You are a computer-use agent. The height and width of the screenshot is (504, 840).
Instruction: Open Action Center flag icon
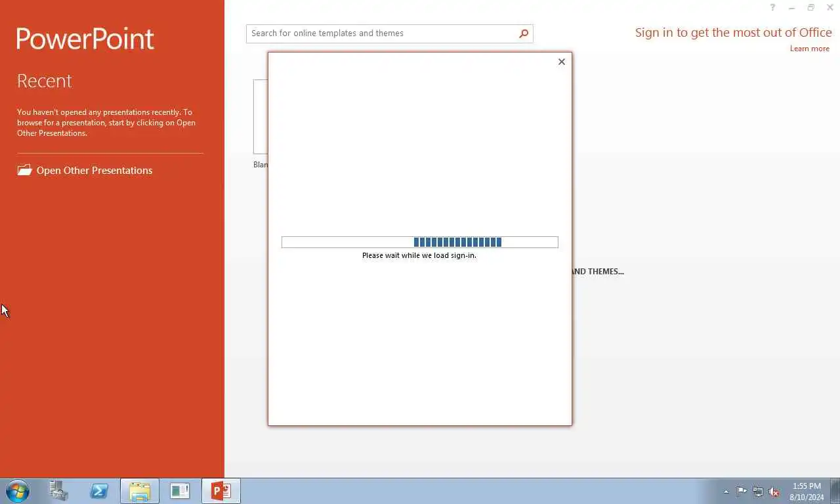click(x=742, y=492)
